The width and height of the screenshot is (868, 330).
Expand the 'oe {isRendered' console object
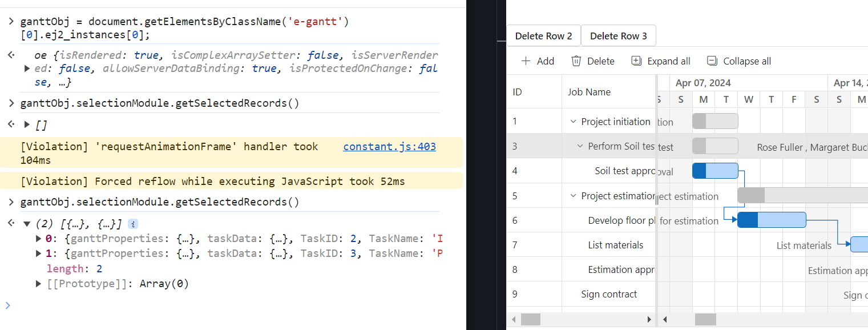(x=27, y=69)
